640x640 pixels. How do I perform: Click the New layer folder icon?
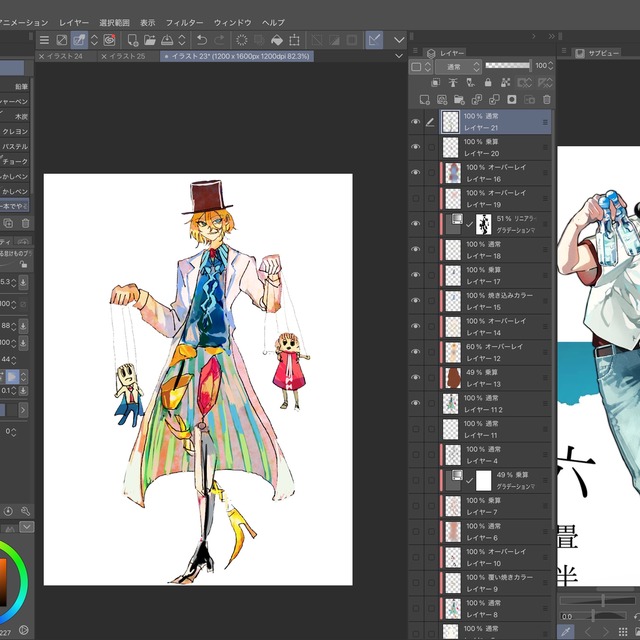point(459,100)
